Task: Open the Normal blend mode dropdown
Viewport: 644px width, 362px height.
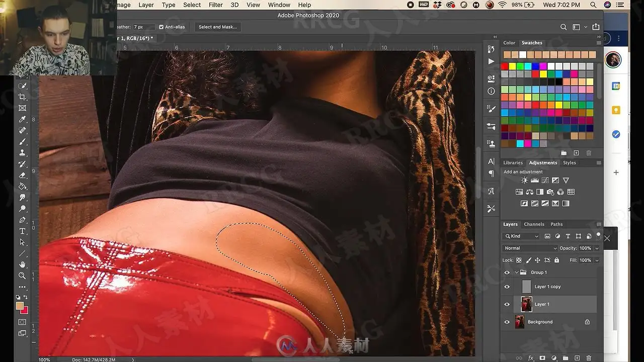Action: click(x=530, y=248)
